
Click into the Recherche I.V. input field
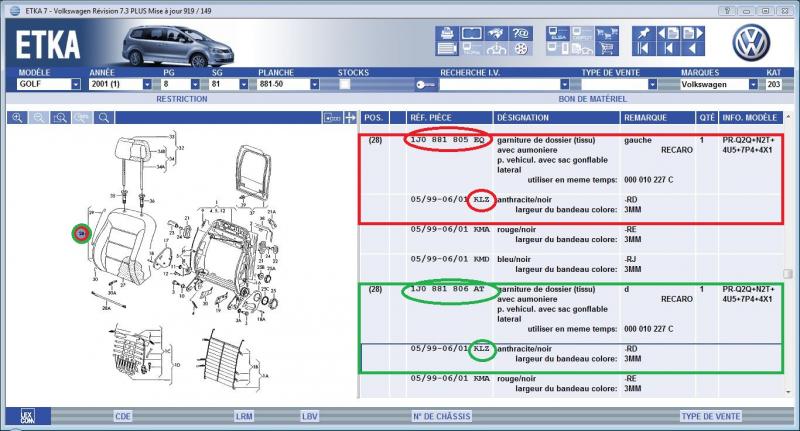point(499,84)
